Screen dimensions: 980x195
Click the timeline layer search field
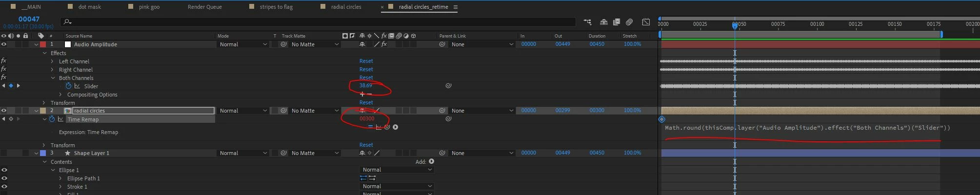pyautogui.click(x=318, y=22)
